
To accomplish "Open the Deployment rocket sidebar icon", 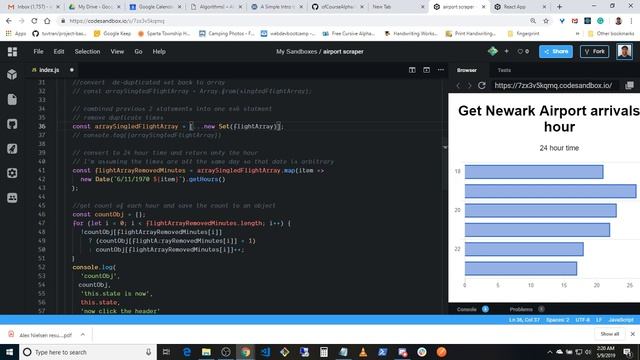I will point(12,149).
